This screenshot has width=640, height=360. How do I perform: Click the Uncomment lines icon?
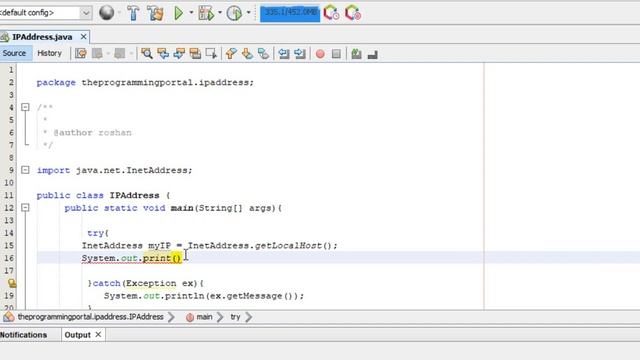pyautogui.click(x=372, y=53)
